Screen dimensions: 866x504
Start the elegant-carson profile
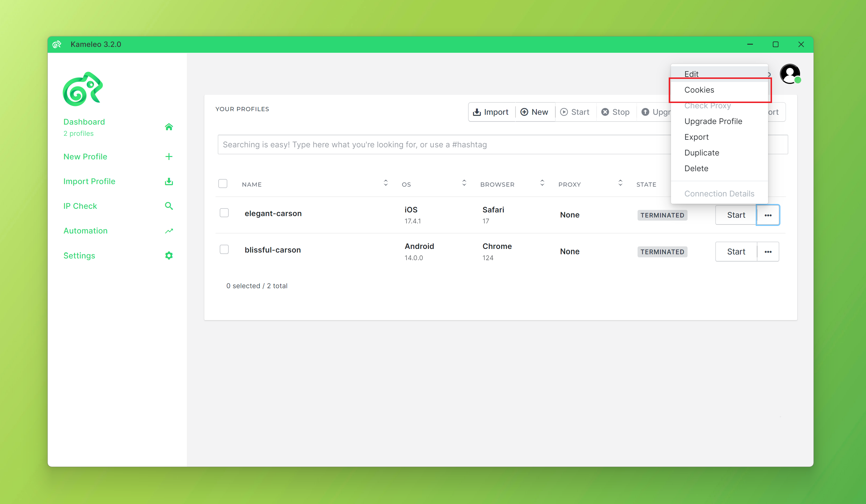click(x=736, y=215)
